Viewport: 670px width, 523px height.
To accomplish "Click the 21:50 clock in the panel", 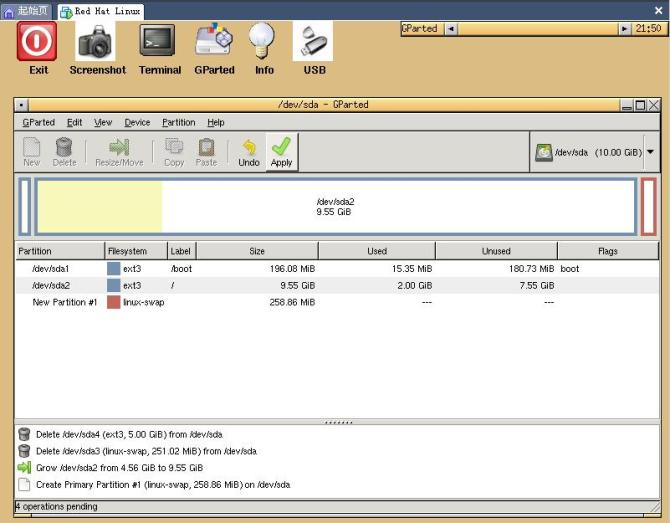I will (x=648, y=29).
